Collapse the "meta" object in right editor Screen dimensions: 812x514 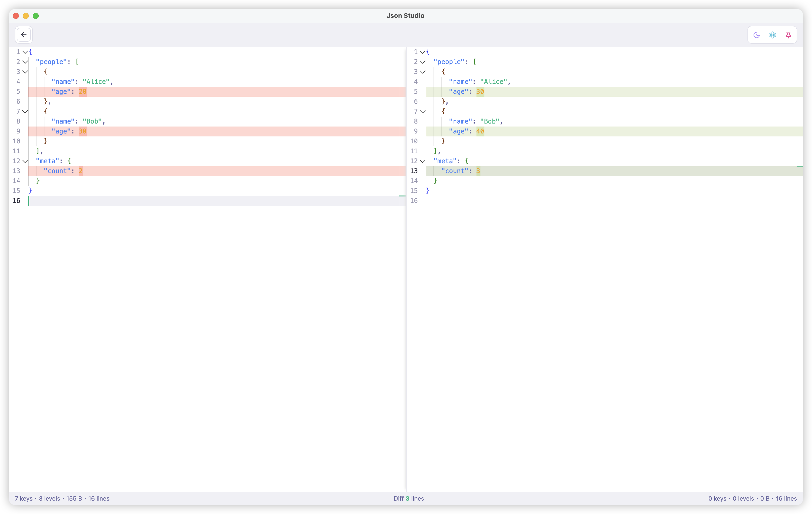point(423,161)
